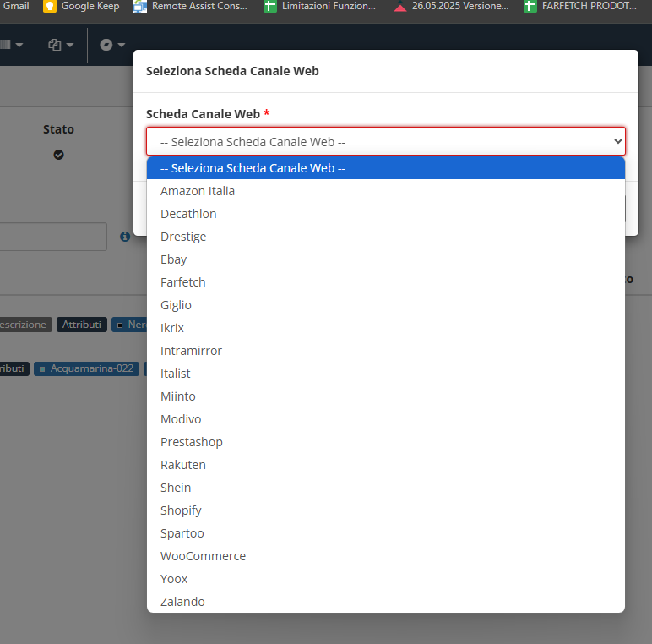Choose the Prestashop option

click(x=385, y=442)
